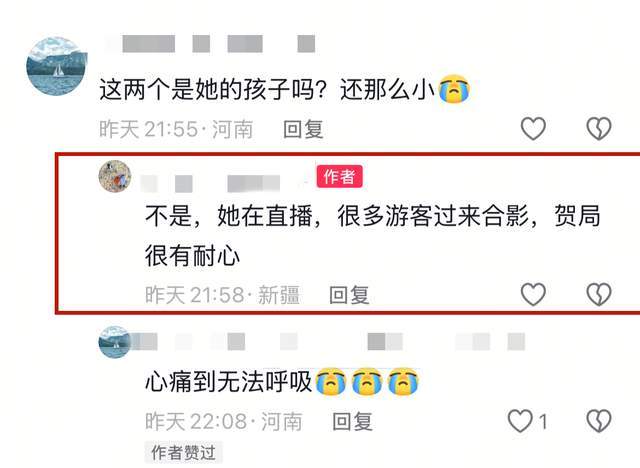Open the author's profile avatar
The height and width of the screenshot is (468, 640).
[115, 176]
